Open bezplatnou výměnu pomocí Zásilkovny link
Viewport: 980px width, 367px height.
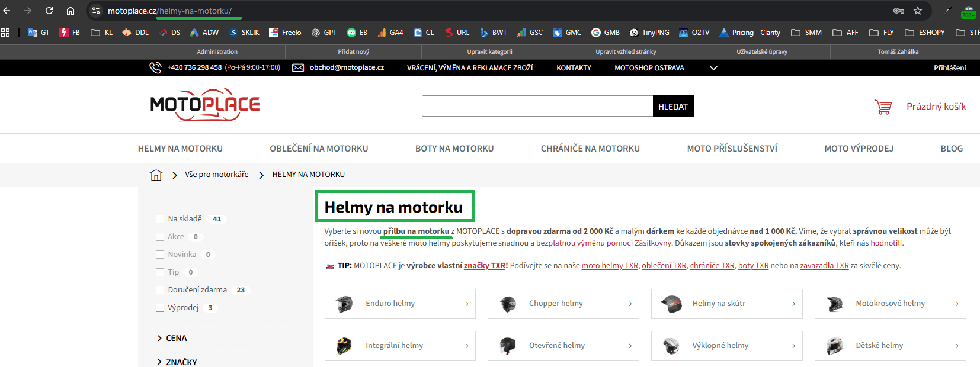pos(604,243)
